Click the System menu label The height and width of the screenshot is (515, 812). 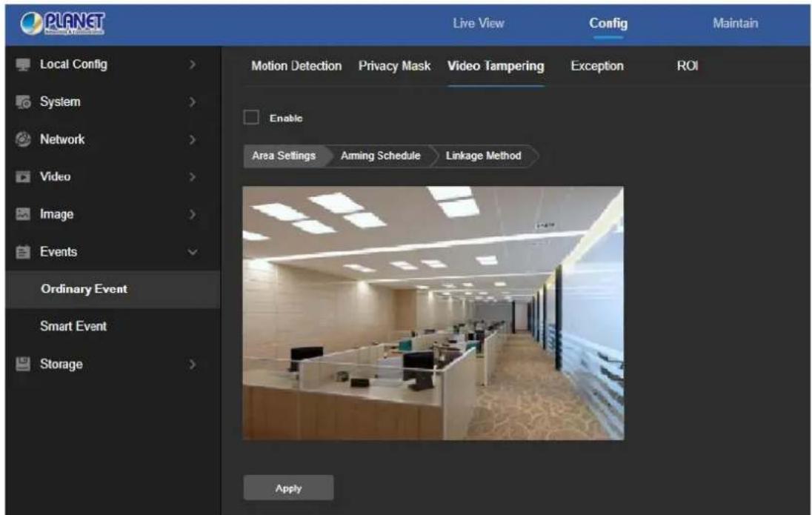[60, 102]
